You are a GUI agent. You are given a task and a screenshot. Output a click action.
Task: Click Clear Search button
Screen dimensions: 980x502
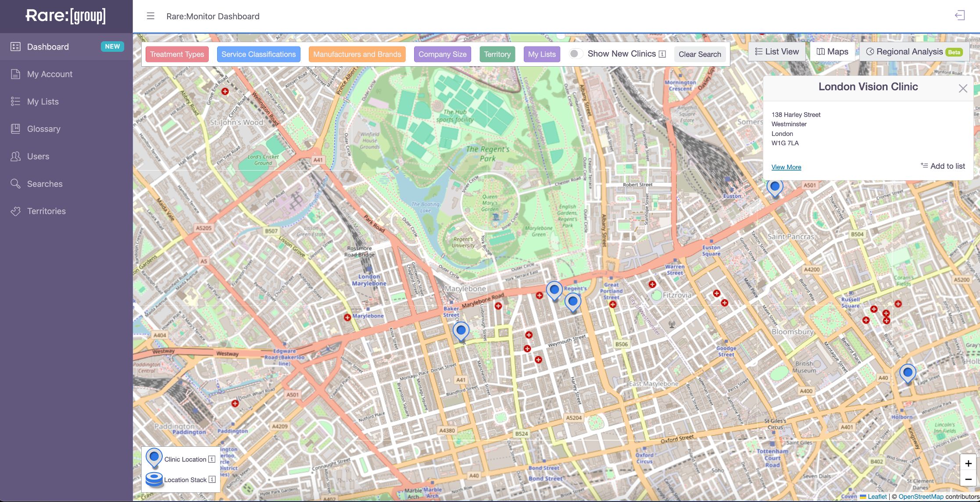click(700, 54)
